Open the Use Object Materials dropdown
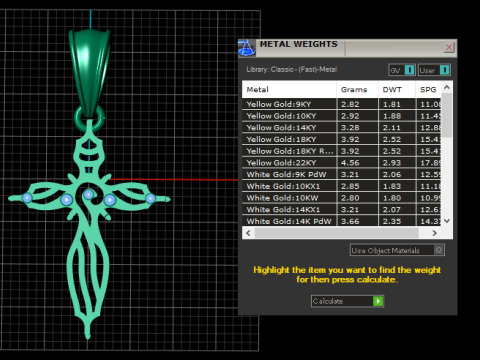Viewport: 480px width, 360px height. pyautogui.click(x=397, y=250)
